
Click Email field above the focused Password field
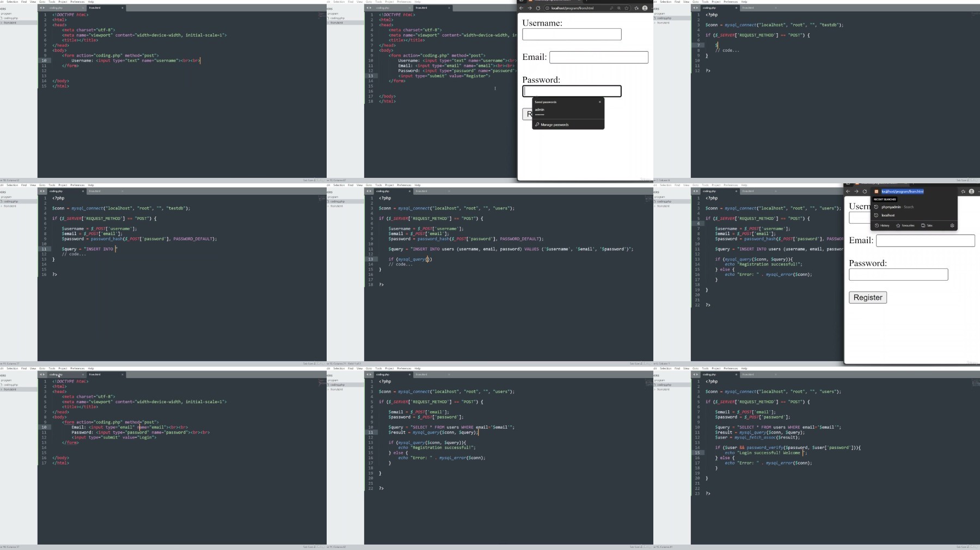click(x=598, y=57)
